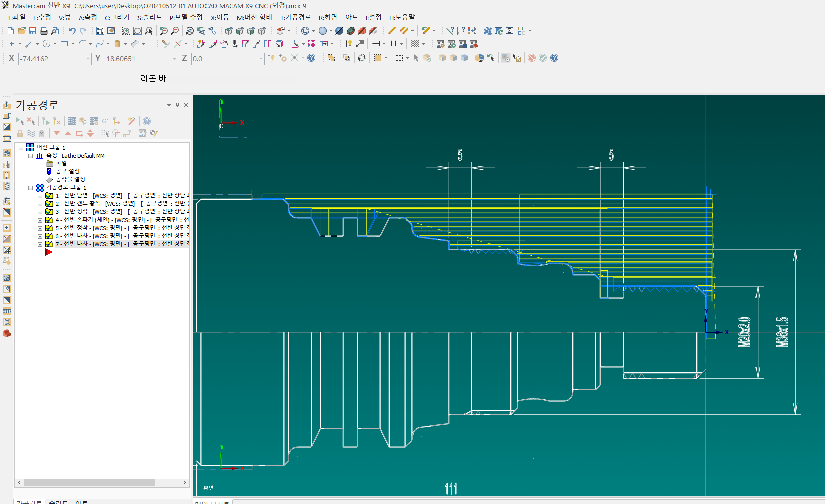
Task: Expand operation 5 선반 정삭 node
Action: (40, 228)
